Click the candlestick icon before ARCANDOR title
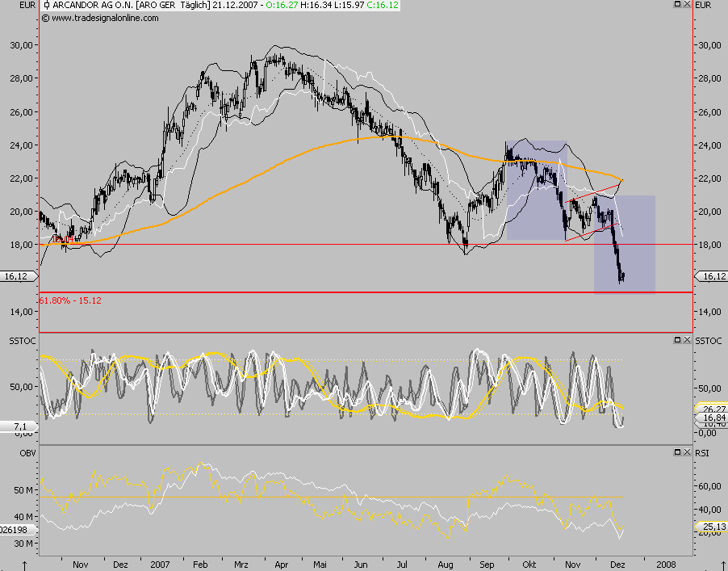This screenshot has height=571, width=728. [47, 6]
